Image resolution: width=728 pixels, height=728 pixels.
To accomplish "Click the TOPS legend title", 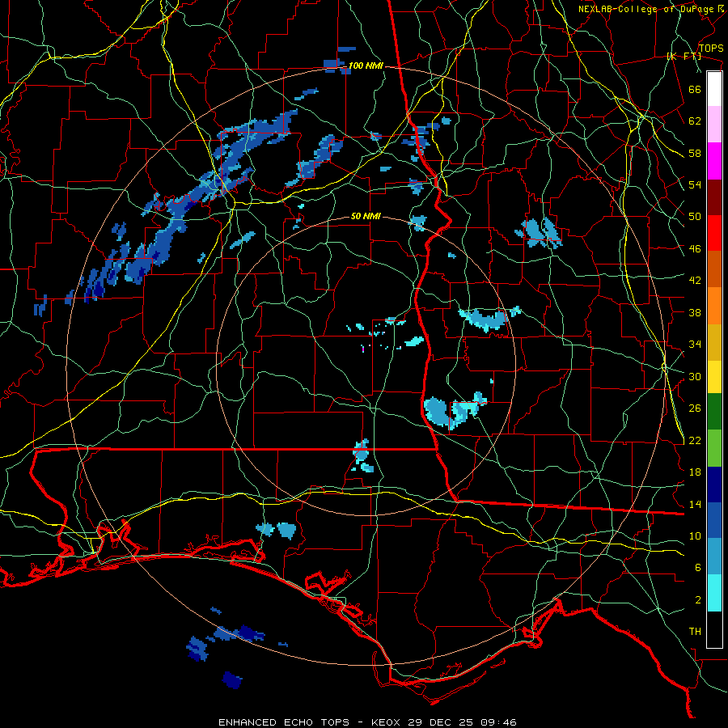I will pyautogui.click(x=711, y=49).
